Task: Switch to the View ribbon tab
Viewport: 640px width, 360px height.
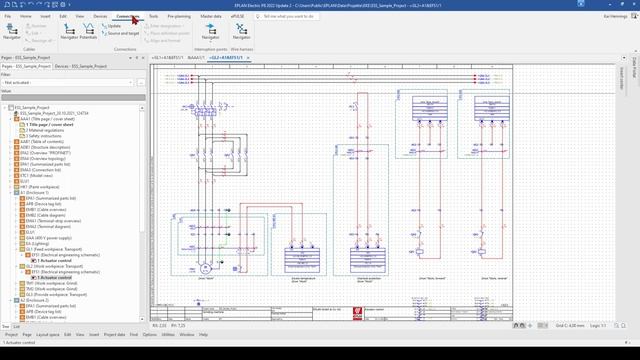Action: tap(80, 16)
